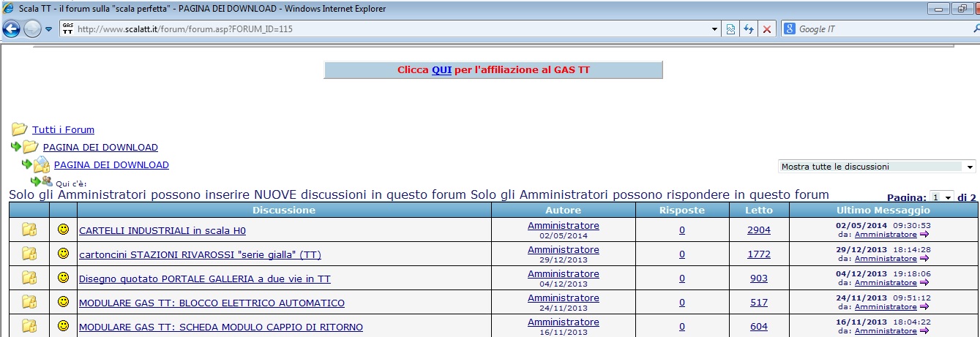The height and width of the screenshot is (337, 980).
Task: Click the Letto column header
Action: click(x=758, y=210)
